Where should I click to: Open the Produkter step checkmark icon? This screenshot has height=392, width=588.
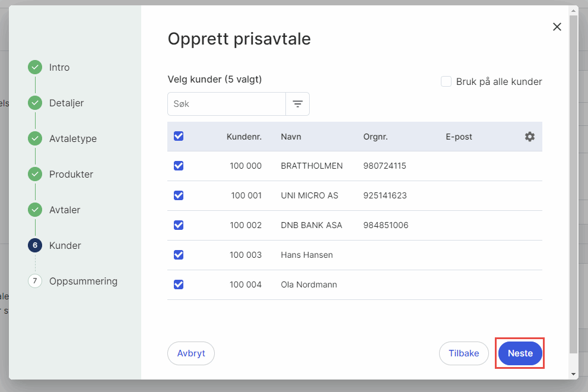point(35,175)
